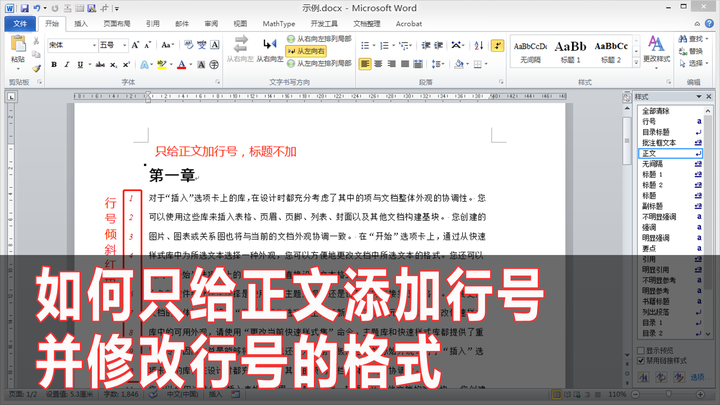The height and width of the screenshot is (405, 720).
Task: Click the Style Inspector icon in styles pane
Action: coord(661,377)
